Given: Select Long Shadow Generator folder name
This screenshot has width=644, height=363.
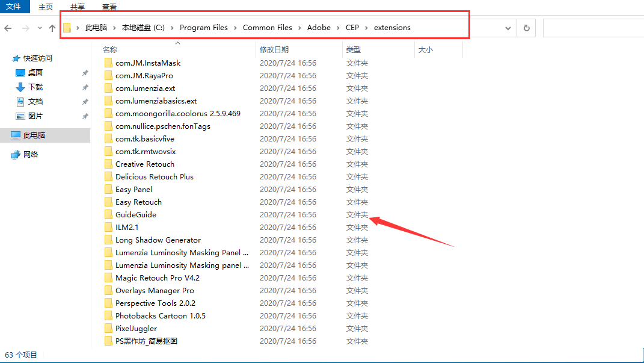Looking at the screenshot, I should (x=158, y=240).
